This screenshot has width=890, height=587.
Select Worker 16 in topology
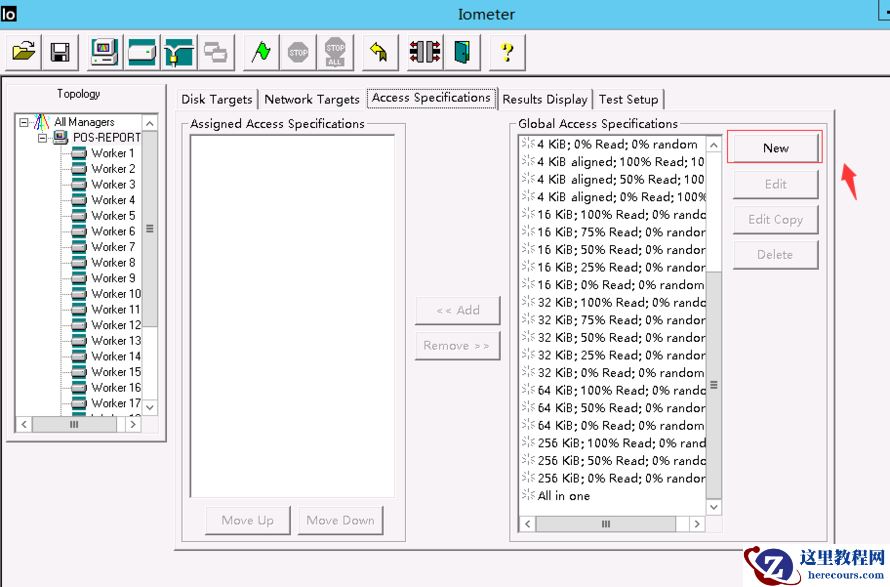pyautogui.click(x=115, y=388)
